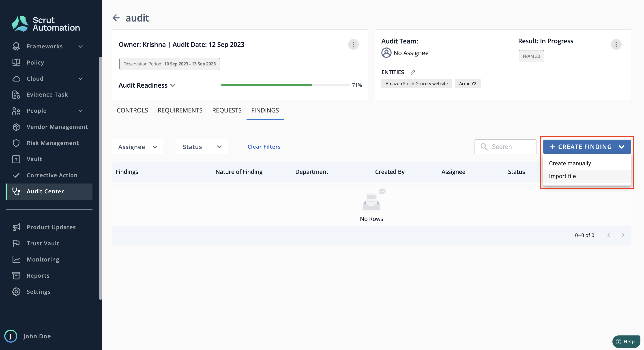Click the FRAM 30 framework tag
644x350 pixels.
pyautogui.click(x=531, y=56)
